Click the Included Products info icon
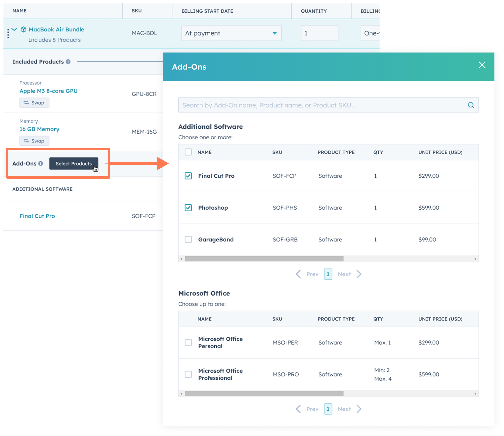The height and width of the screenshot is (436, 504). [68, 62]
